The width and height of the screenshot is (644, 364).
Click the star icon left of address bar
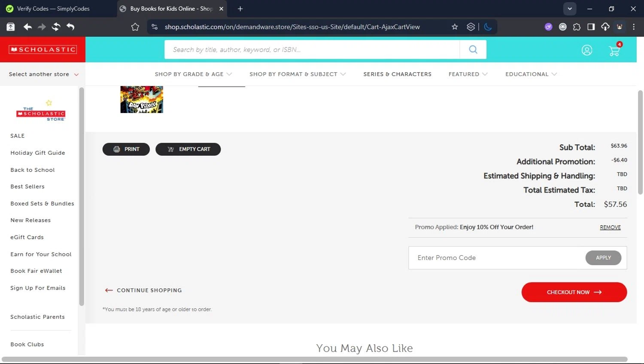(x=135, y=27)
